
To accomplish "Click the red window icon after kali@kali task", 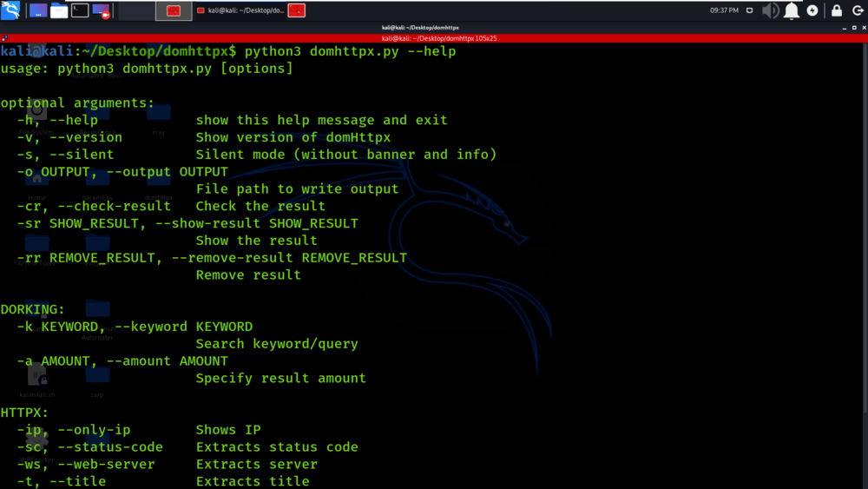I will 297,10.
